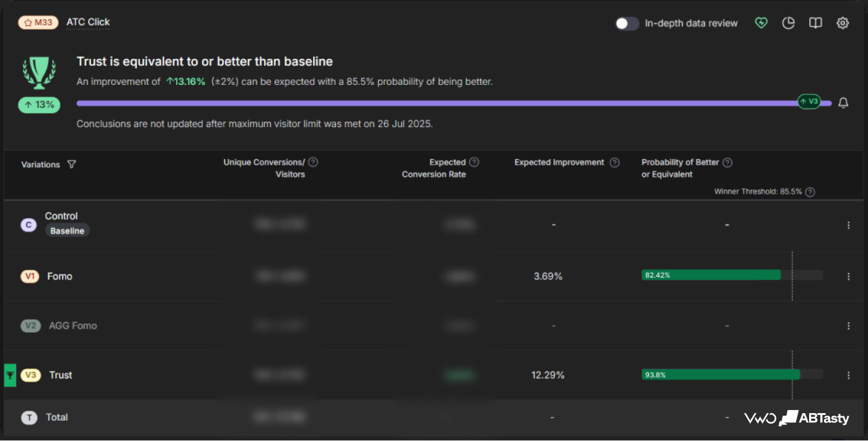Viewport: 868px width, 441px height.
Task: Select the Control variation name
Action: tap(61, 216)
